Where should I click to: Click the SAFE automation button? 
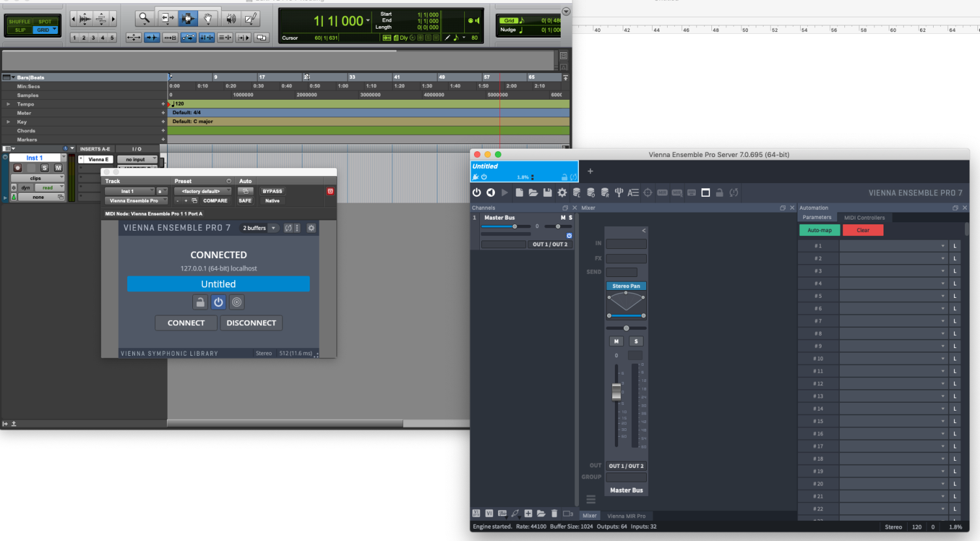[245, 201]
